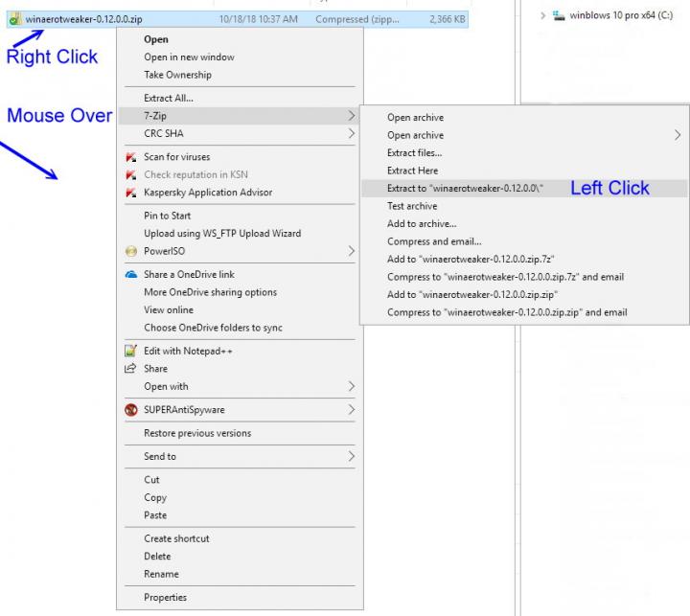
Task: Choose Add to "winaerotweaker-0.12.0.0.zip.7z"
Action: click(471, 260)
